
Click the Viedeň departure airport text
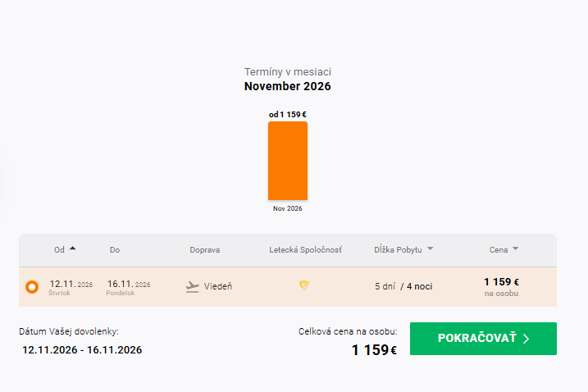(218, 286)
